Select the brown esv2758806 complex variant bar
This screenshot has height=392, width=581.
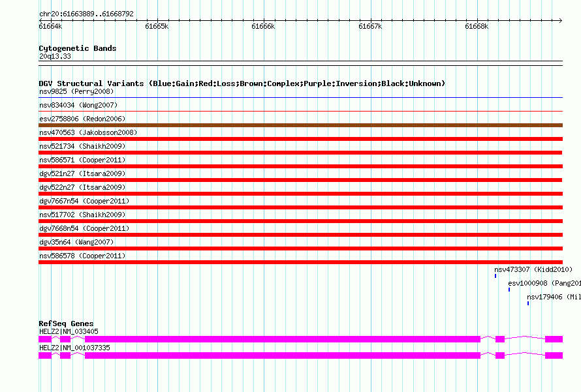pyautogui.click(x=300, y=125)
